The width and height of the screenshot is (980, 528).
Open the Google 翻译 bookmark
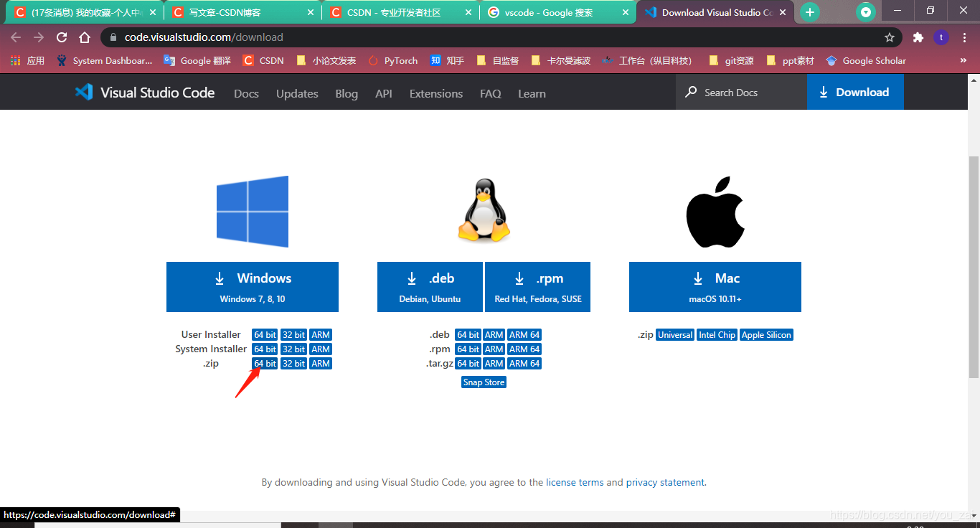(197, 61)
